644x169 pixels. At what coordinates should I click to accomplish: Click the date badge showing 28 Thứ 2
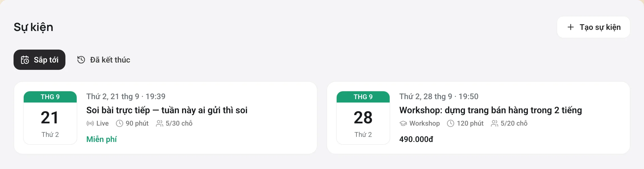pos(363,118)
